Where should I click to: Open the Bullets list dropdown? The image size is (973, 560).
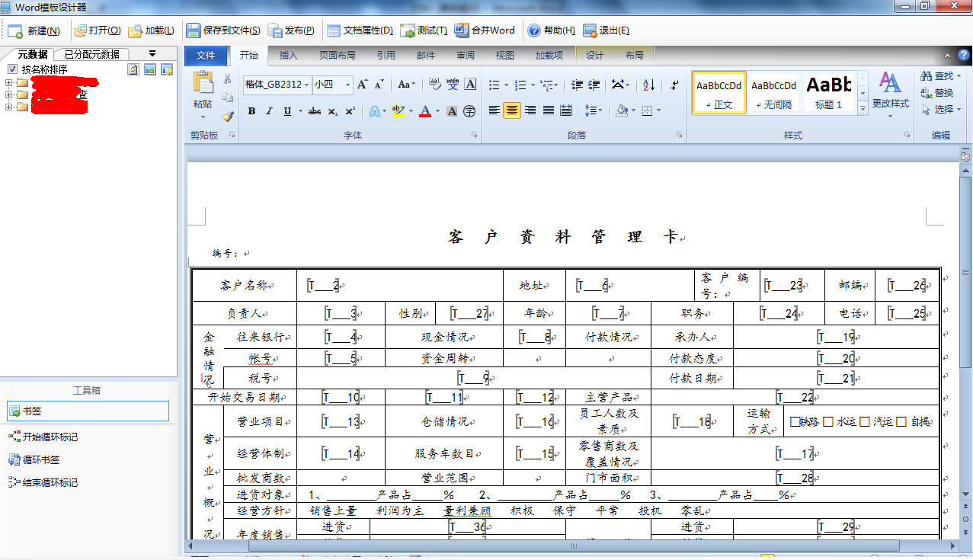pos(505,85)
